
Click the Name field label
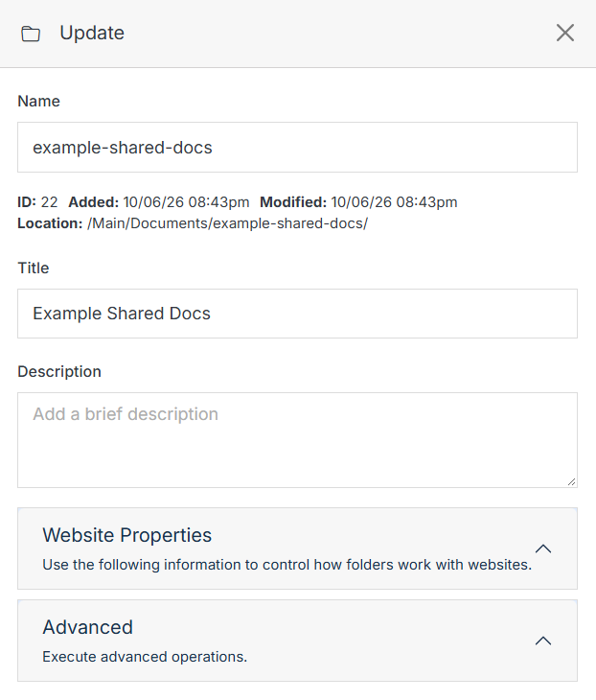click(x=39, y=102)
